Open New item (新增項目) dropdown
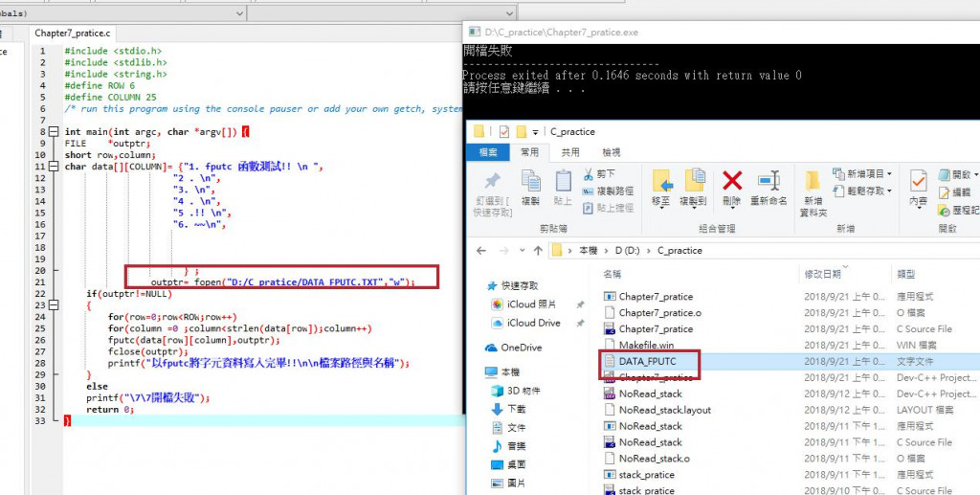The width and height of the screenshot is (980, 495). (862, 173)
